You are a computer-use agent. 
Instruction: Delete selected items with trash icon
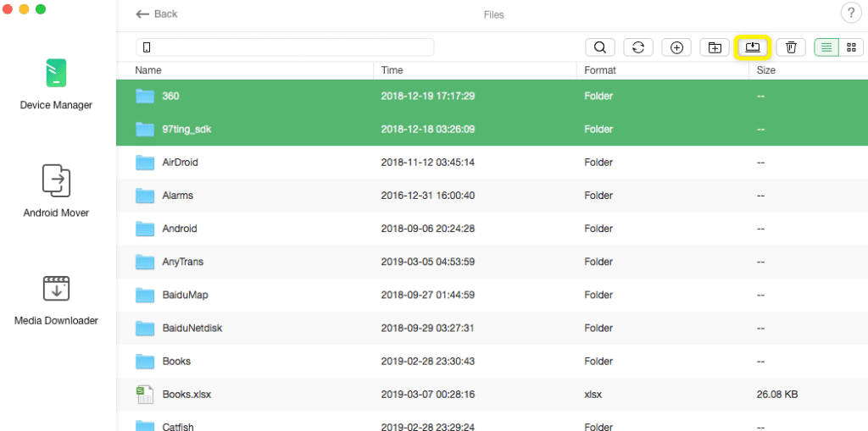pyautogui.click(x=791, y=47)
